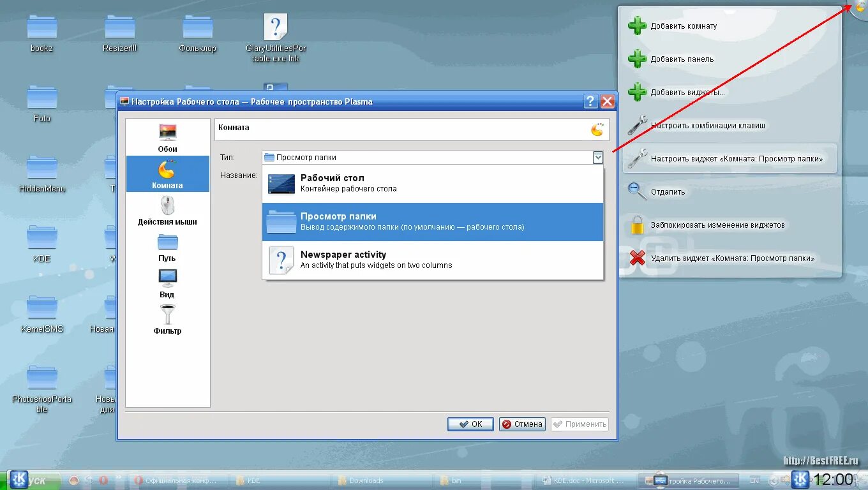
Task: Open the Фильтр settings page
Action: pyautogui.click(x=168, y=320)
